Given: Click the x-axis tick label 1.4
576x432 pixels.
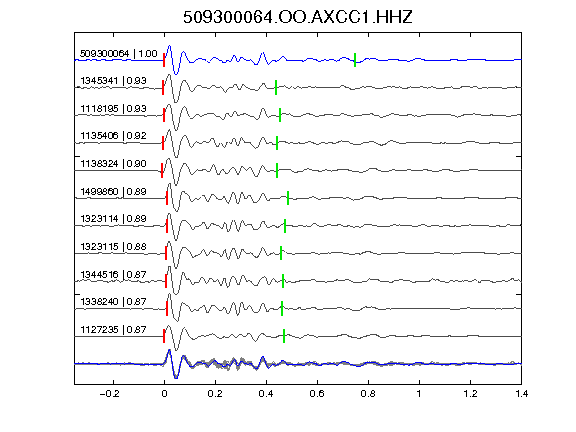Looking at the screenshot, I should click(x=521, y=394).
